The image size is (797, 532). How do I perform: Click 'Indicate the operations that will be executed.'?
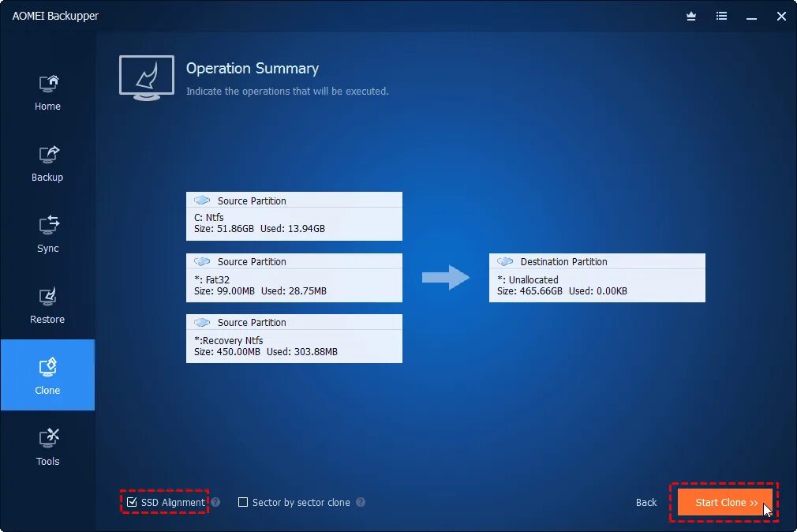click(x=287, y=91)
